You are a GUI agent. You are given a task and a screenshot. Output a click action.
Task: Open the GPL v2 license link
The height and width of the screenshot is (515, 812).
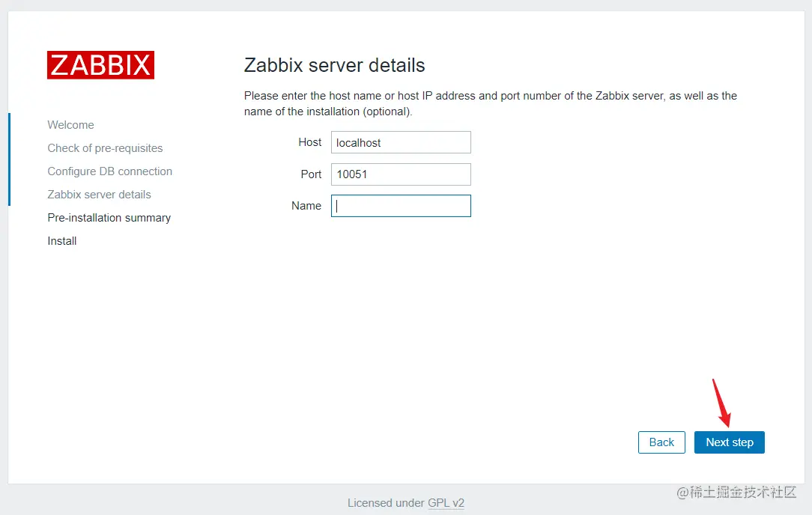click(x=446, y=503)
